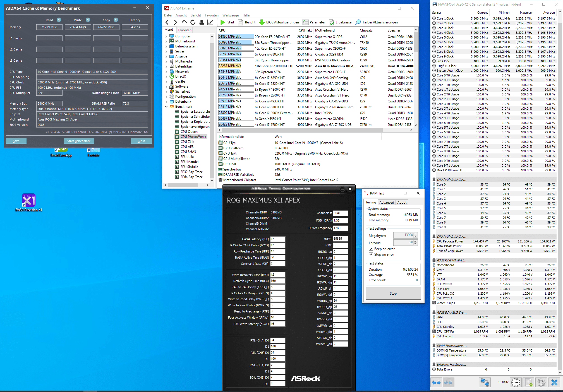Open HWiNFO settings gear icon

tap(541, 382)
